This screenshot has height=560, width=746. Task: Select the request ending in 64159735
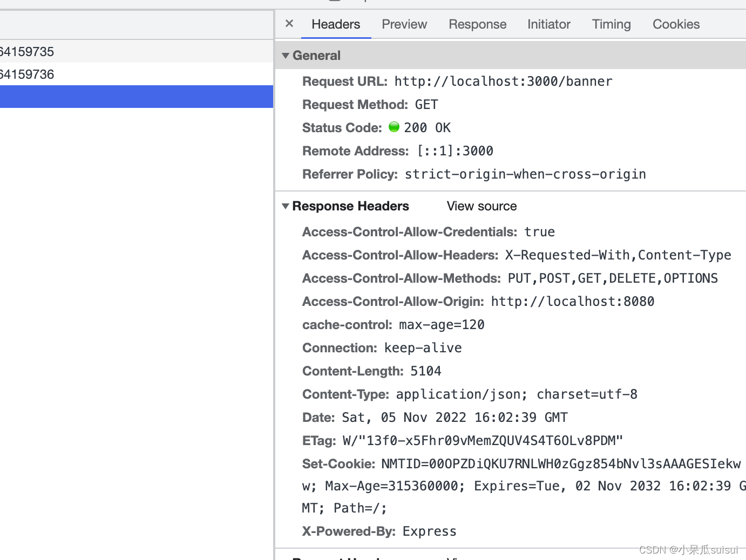[x=137, y=52]
